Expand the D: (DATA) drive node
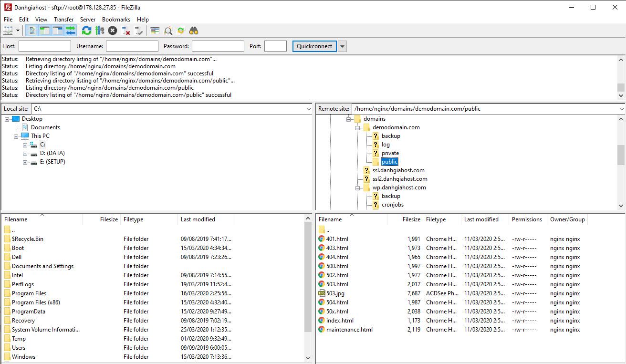Image resolution: width=626 pixels, height=364 pixels. click(25, 153)
